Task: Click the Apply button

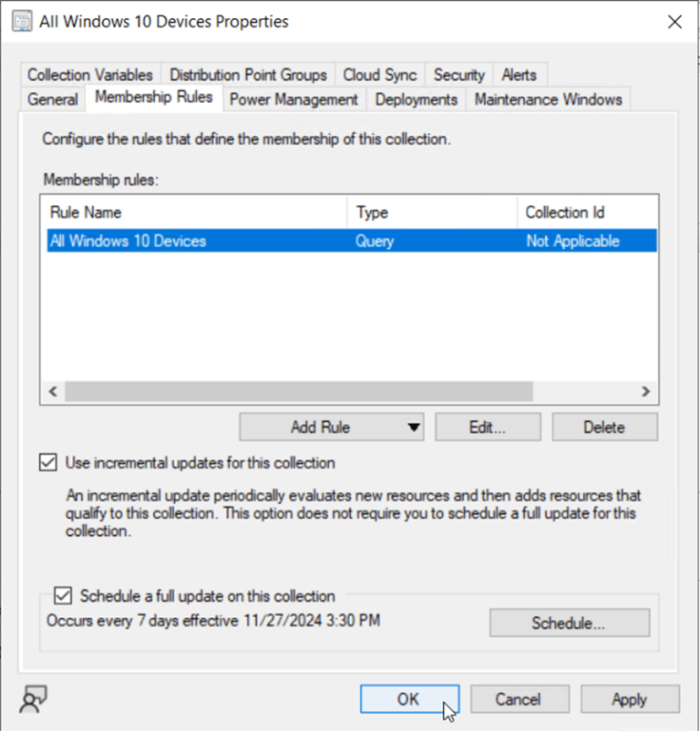Action: coord(629,699)
